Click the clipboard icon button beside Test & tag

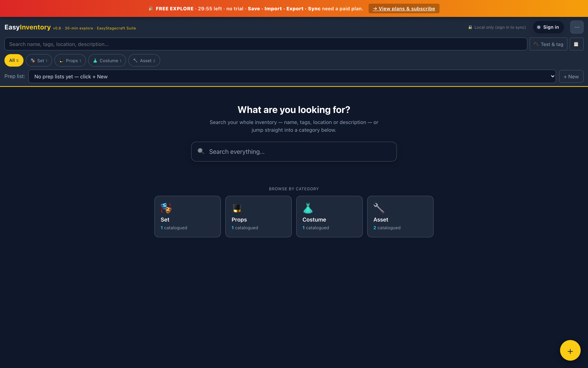(576, 44)
